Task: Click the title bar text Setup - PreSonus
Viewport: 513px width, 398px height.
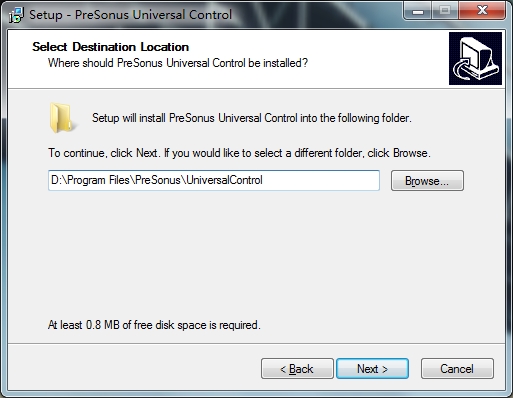Action: 130,15
